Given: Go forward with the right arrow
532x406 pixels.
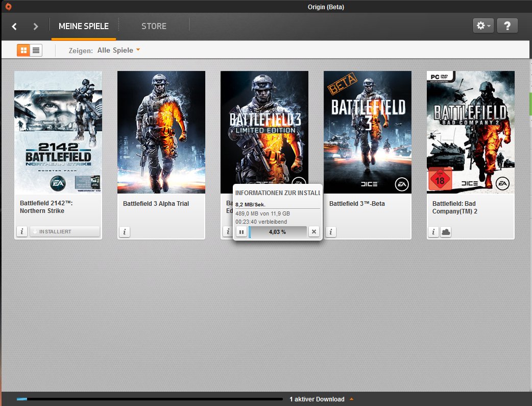Looking at the screenshot, I should pos(36,27).
